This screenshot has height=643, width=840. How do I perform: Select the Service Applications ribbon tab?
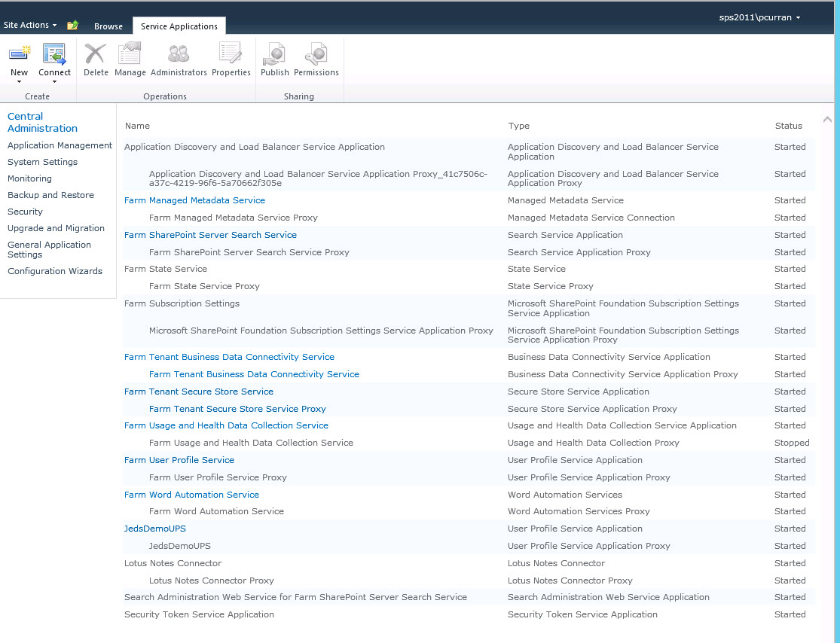[x=179, y=25]
